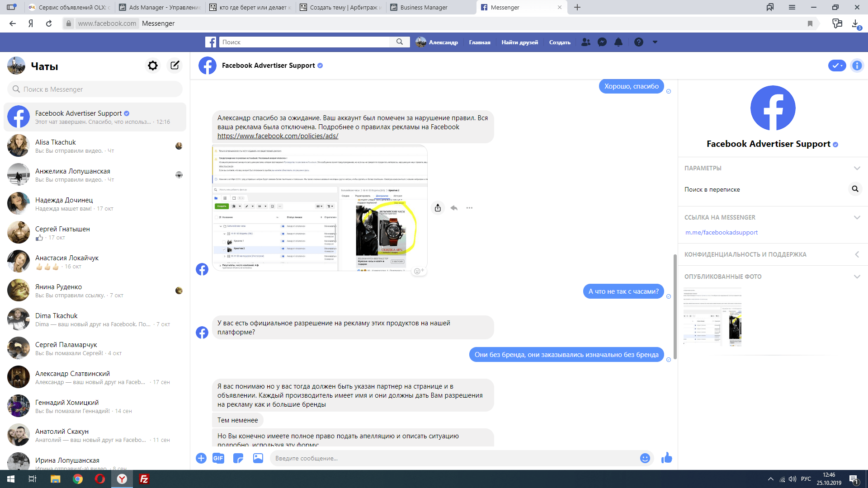868x488 pixels.
Task: Open Facebook Advertiser Support chat in list
Action: [95, 117]
